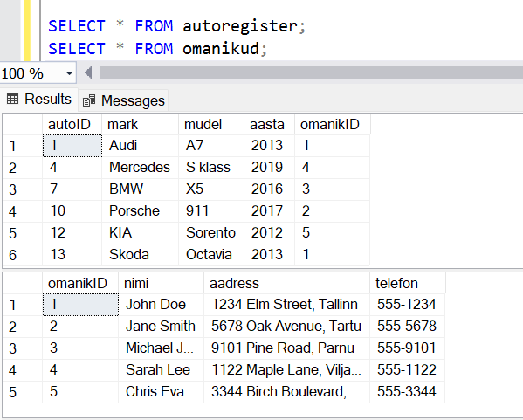The width and height of the screenshot is (523, 420).
Task: Click the Results grid icon
Action: 13,99
